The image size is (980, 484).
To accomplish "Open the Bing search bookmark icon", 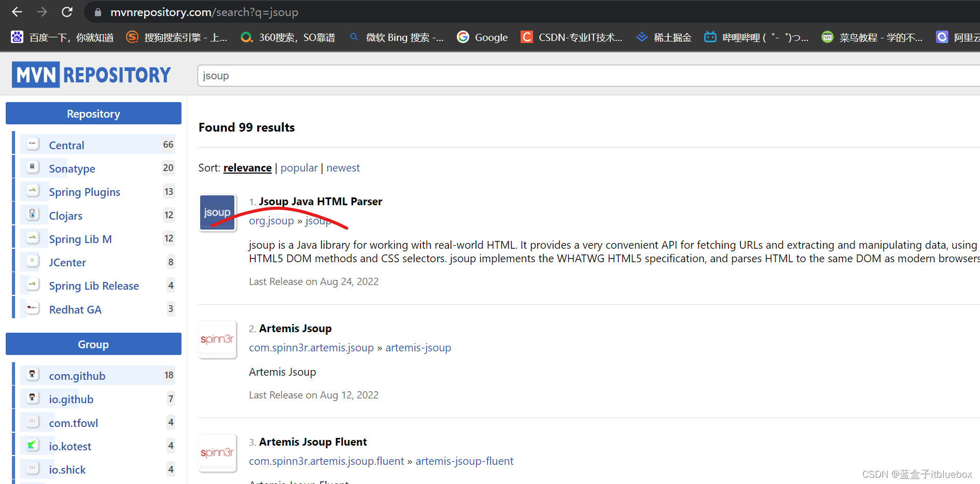I will point(354,37).
